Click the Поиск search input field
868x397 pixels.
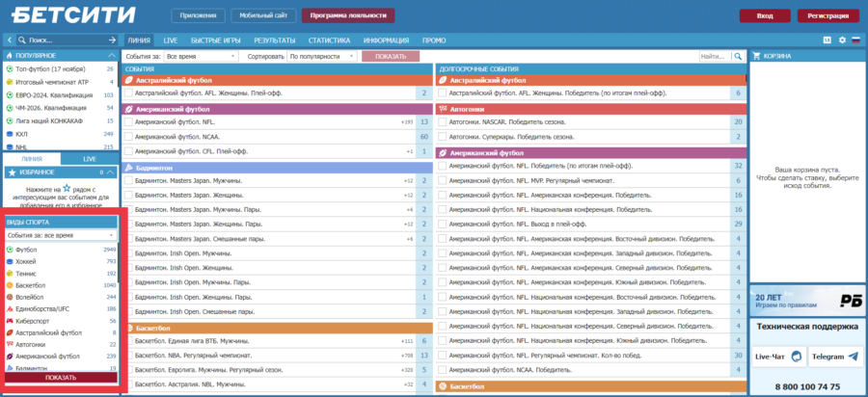(68, 40)
